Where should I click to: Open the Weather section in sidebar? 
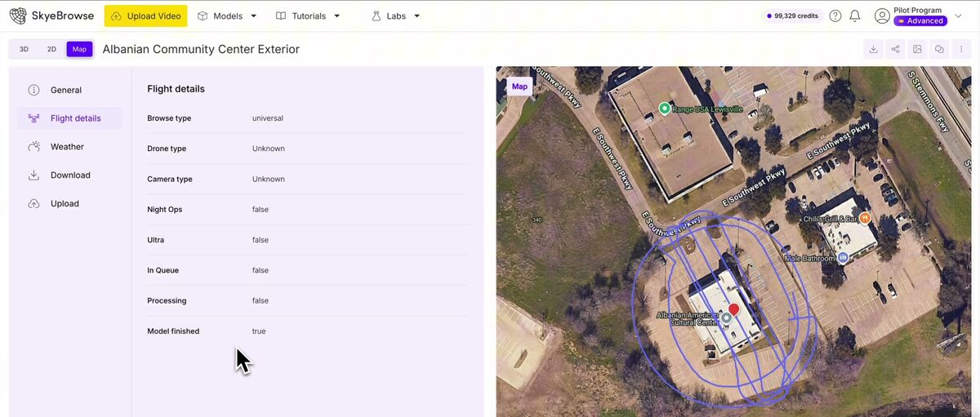tap(69, 147)
